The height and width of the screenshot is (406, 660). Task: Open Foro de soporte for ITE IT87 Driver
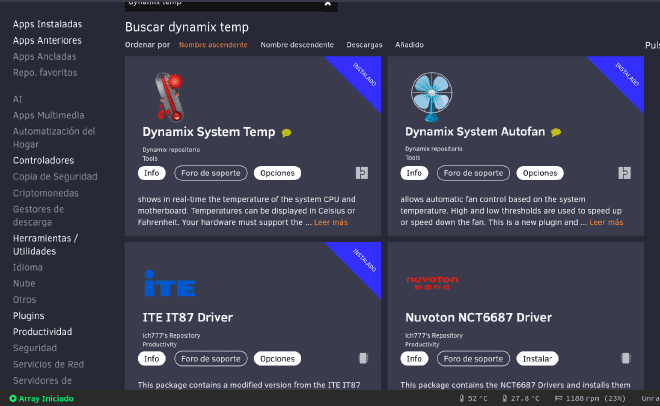tap(211, 358)
